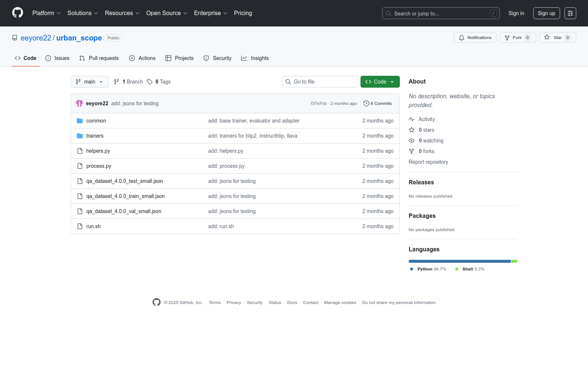Switch to the Security tab
Screen dimensions: 588x368
218,58
